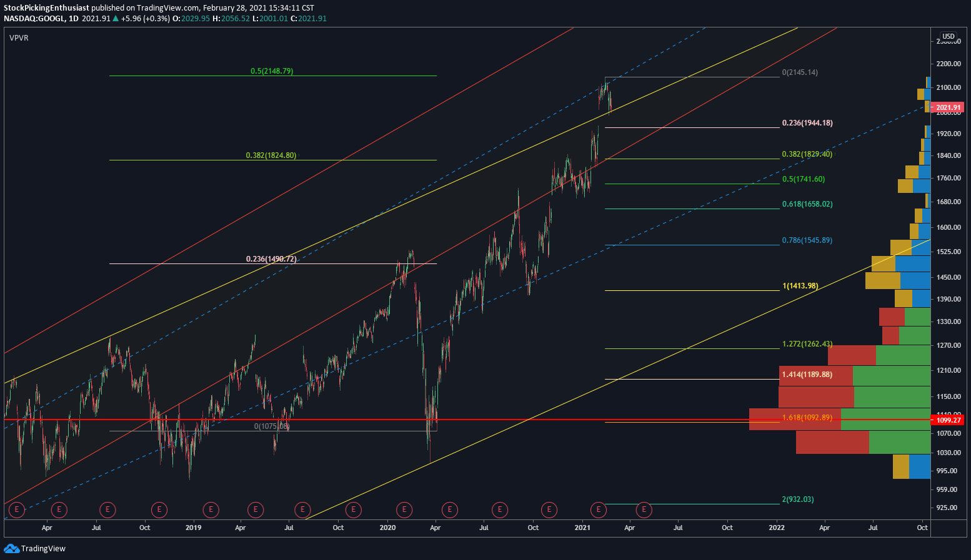Click the 2022 label on the time axis
Screen dimensions: 971x560
(x=777, y=528)
